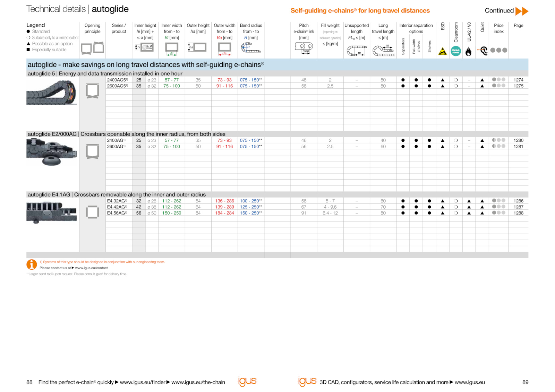Go to page 1274 reference
Screen dimensions: 555x392
518,80
